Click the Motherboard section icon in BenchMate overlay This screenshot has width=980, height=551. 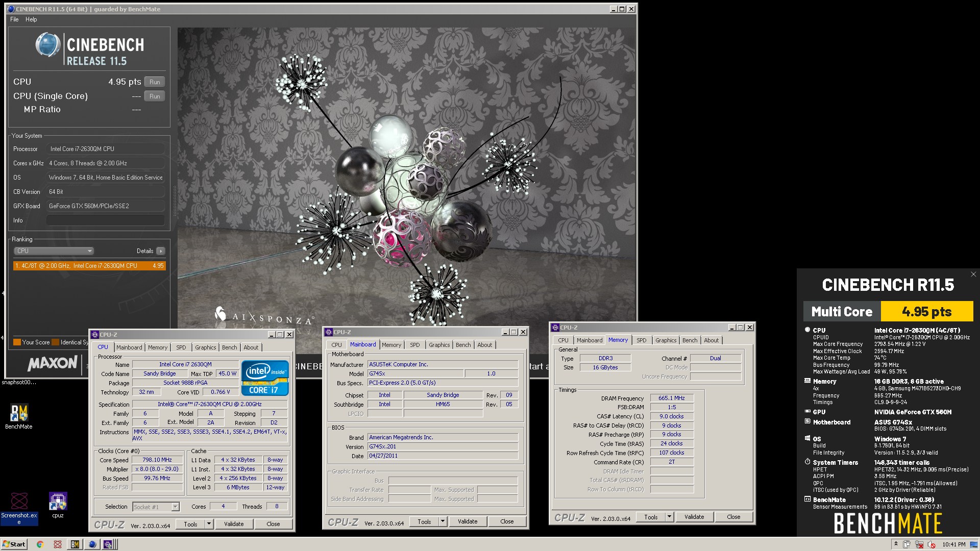tap(807, 422)
